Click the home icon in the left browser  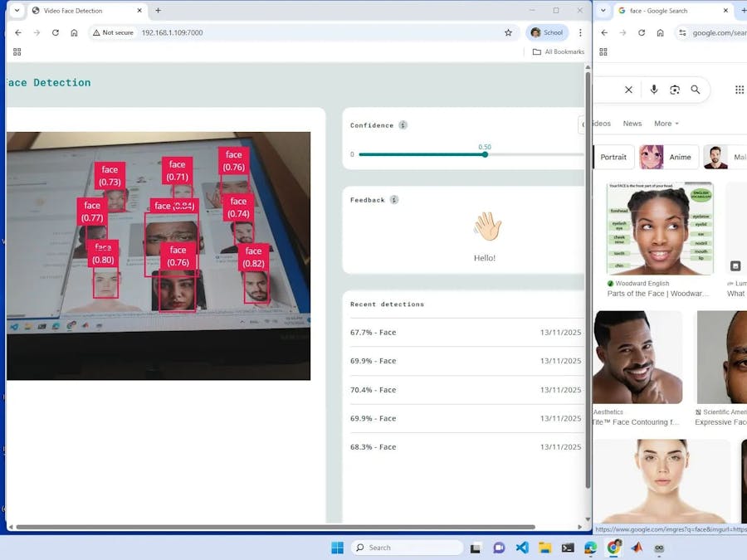point(74,32)
